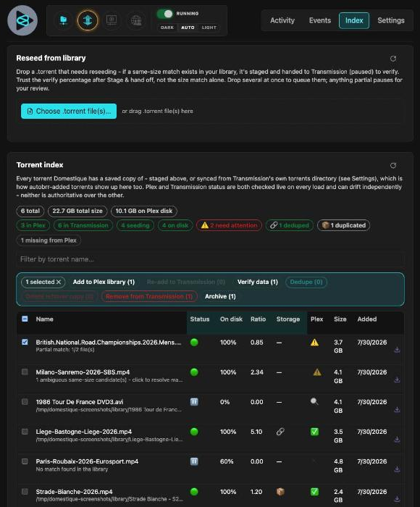Click paused status icon for Paris-Roubaix row

click(x=194, y=461)
